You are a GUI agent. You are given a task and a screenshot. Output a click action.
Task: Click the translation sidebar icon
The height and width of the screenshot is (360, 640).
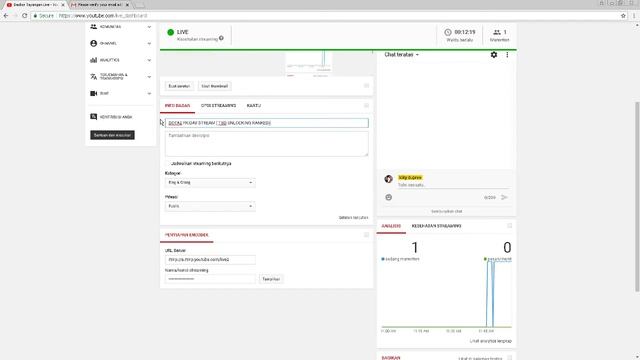[x=93, y=76]
